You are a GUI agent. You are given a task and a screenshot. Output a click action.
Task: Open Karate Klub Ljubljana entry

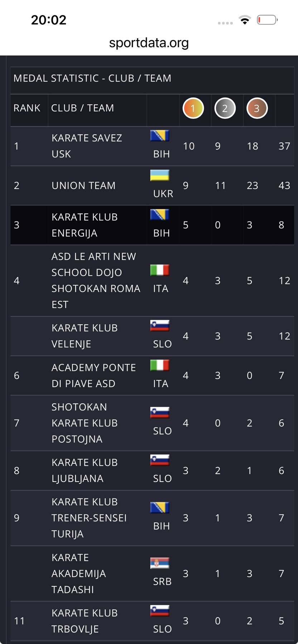point(85,470)
